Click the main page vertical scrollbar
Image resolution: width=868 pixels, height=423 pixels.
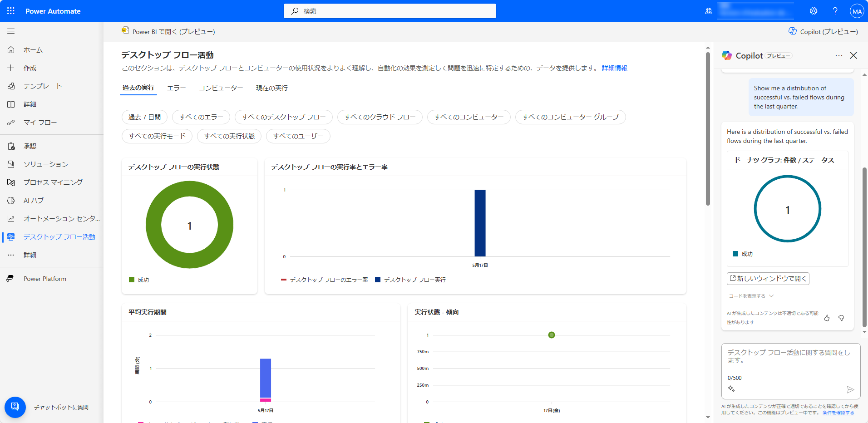[708, 129]
